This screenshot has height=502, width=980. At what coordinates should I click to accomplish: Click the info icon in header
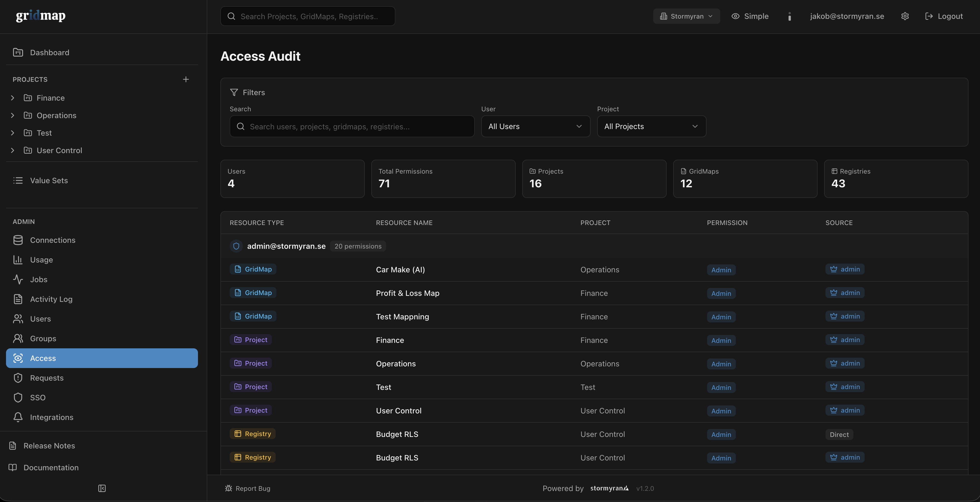tap(789, 16)
